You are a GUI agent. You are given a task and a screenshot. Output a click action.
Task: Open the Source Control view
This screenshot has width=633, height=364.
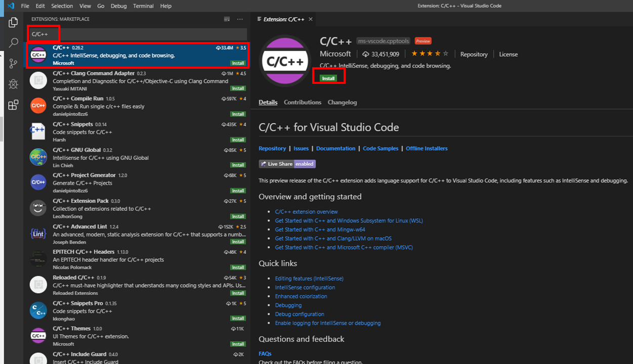pyautogui.click(x=14, y=64)
